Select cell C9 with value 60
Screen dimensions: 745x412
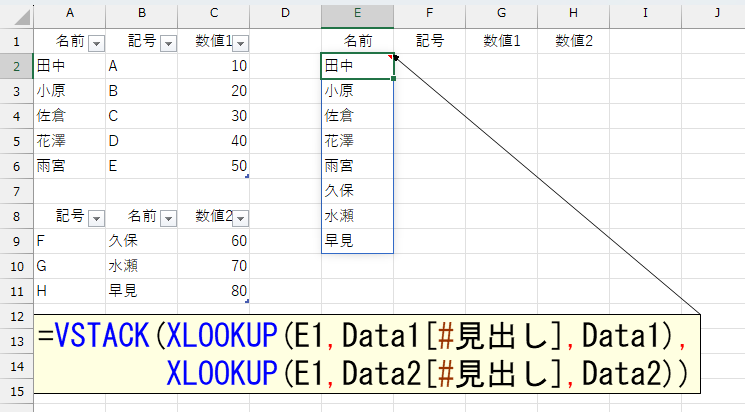[214, 241]
